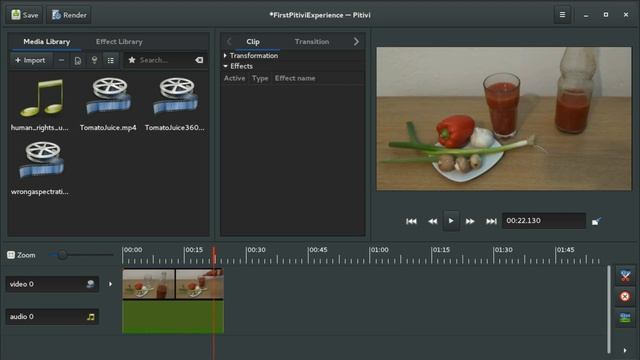The width and height of the screenshot is (640, 360).
Task: Click the video 0 layer icon
Action: pyautogui.click(x=91, y=284)
